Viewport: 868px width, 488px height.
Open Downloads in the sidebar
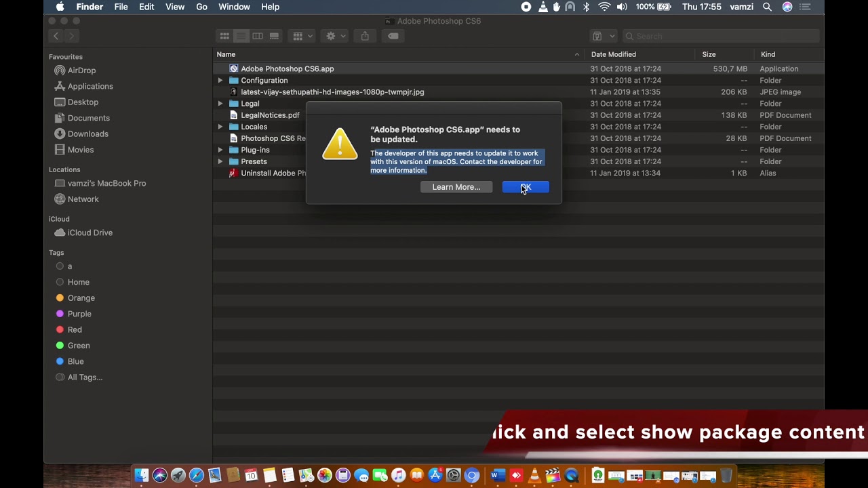click(87, 134)
